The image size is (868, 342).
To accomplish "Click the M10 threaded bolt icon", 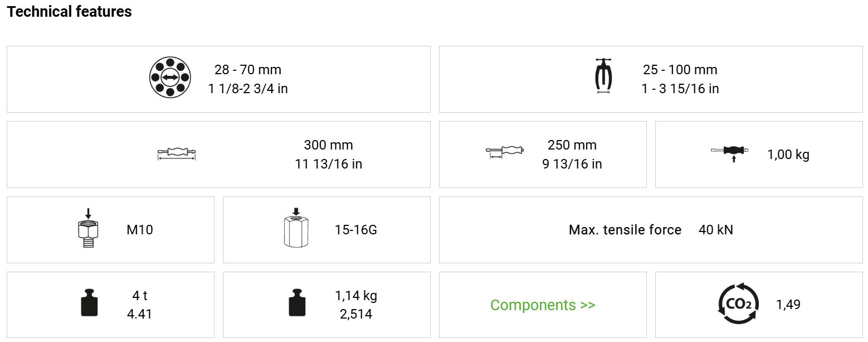I will point(89,229).
